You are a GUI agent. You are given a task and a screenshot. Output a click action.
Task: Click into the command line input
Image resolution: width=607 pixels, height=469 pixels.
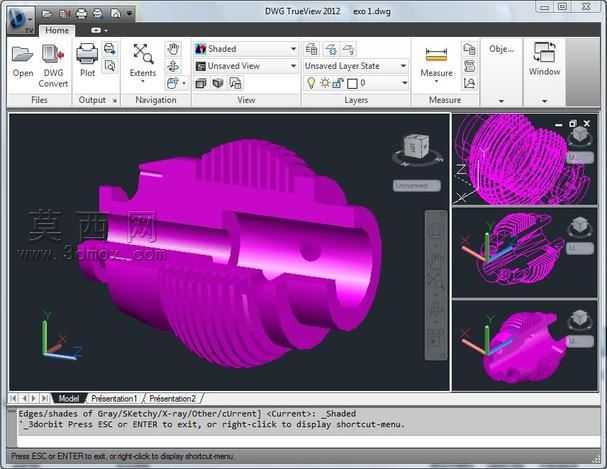coord(308,440)
